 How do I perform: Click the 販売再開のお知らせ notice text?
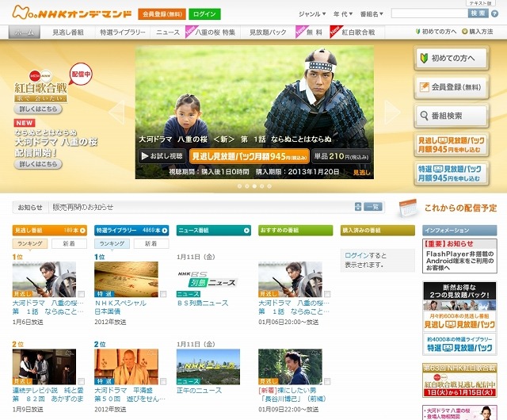coord(83,207)
